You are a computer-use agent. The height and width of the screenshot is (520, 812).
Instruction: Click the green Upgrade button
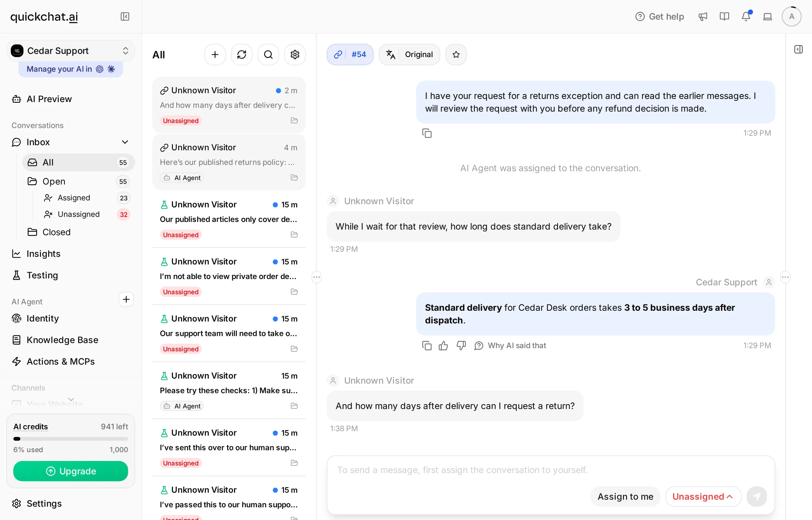point(71,471)
